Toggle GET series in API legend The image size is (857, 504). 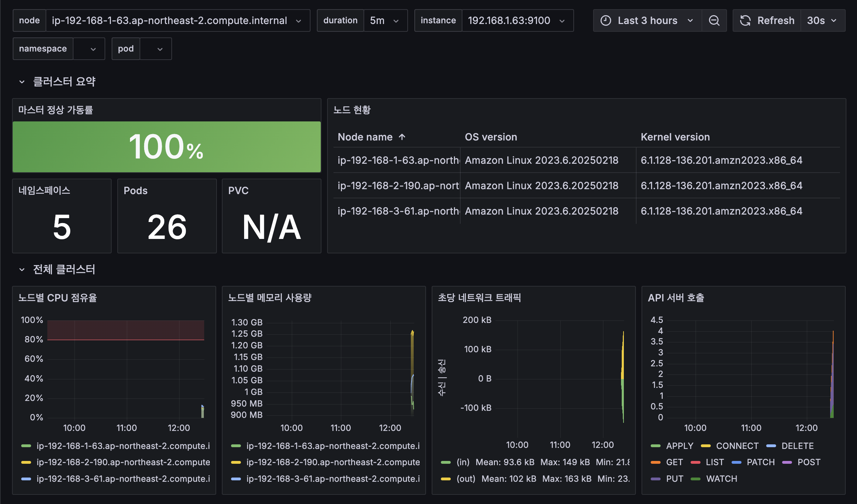(674, 462)
